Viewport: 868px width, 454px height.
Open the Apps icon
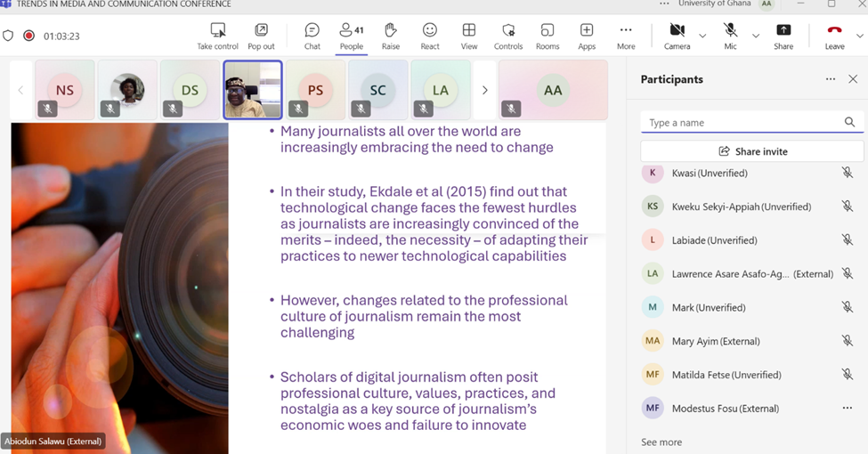coord(587,36)
